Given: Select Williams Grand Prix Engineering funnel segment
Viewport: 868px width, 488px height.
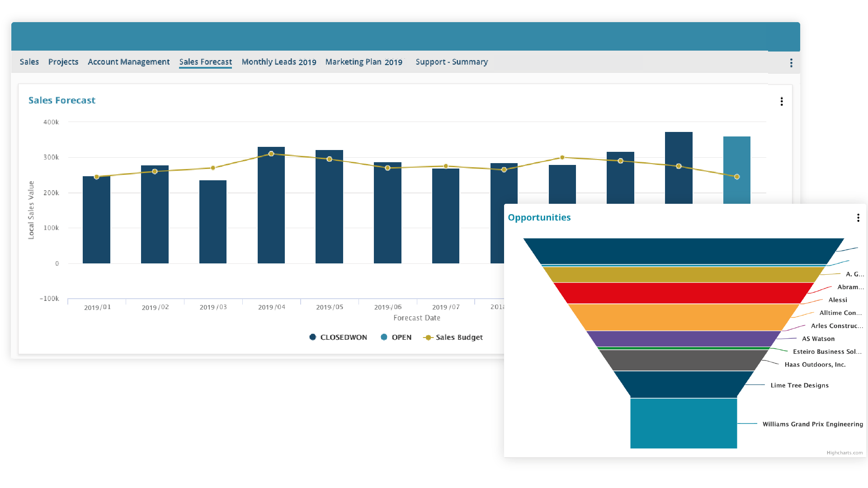Looking at the screenshot, I should [x=683, y=423].
